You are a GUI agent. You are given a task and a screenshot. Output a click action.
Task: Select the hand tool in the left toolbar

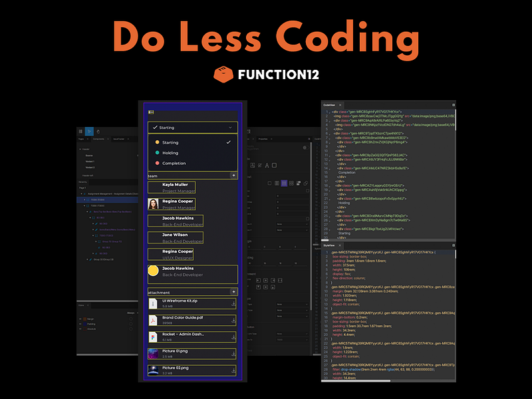tap(98, 131)
